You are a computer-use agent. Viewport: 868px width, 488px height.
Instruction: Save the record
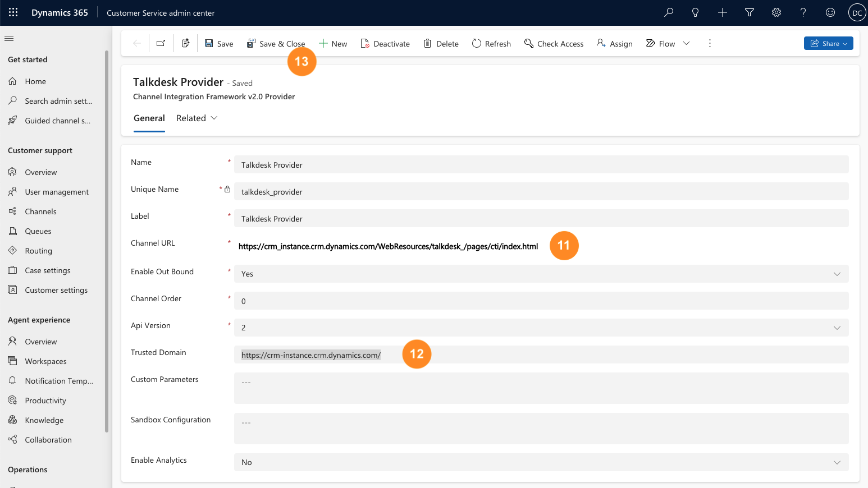[x=219, y=43]
